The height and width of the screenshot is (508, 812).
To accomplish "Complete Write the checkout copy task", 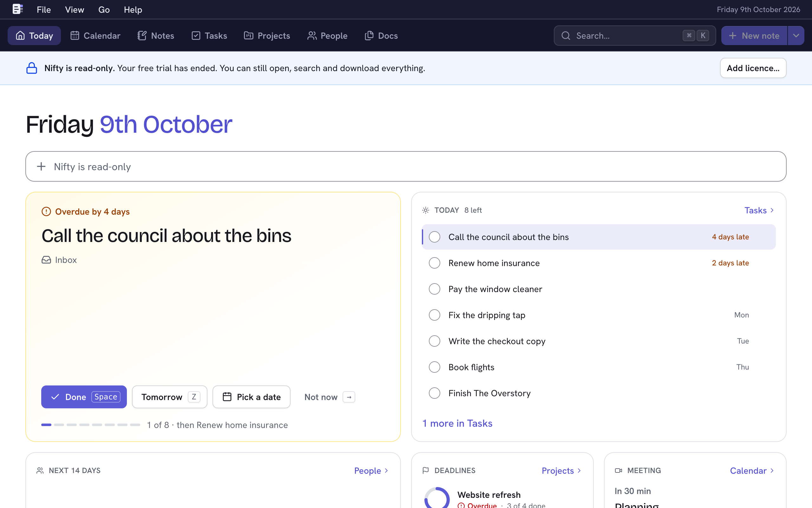I will point(435,341).
